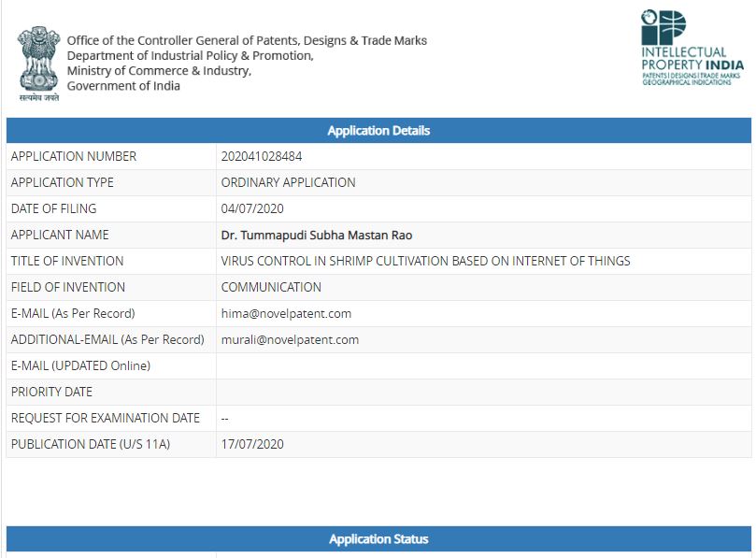Click the REQUEST FOR EXAMINATION DATE label
The image size is (756, 558).
(x=105, y=418)
